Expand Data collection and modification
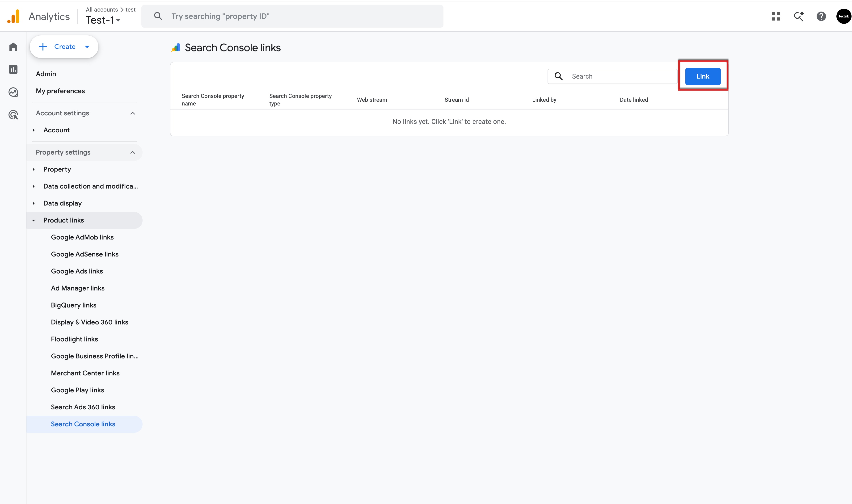This screenshot has height=504, width=852. click(34, 186)
